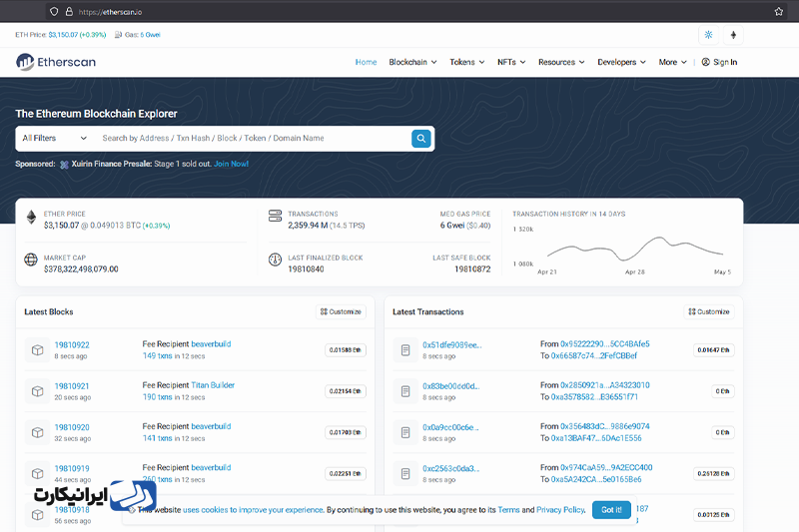Image resolution: width=799 pixels, height=532 pixels.
Task: Click the search magnifier button
Action: 420,139
